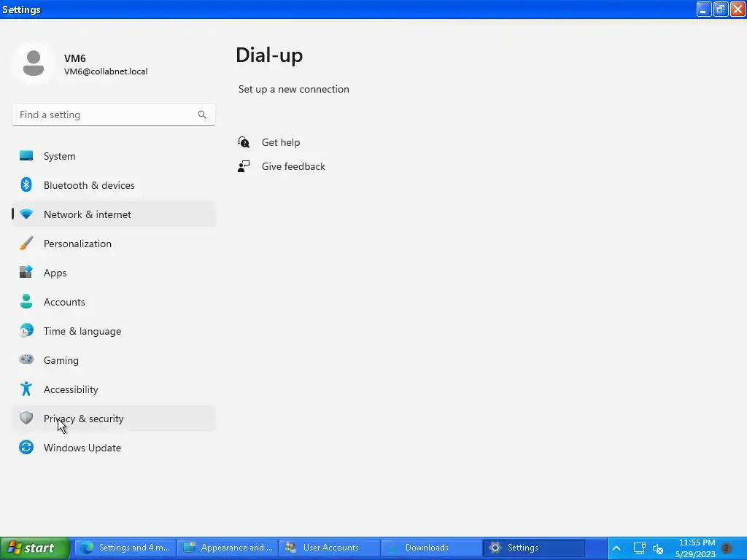The height and width of the screenshot is (560, 747).
Task: Click the VM6 account name
Action: (75, 58)
